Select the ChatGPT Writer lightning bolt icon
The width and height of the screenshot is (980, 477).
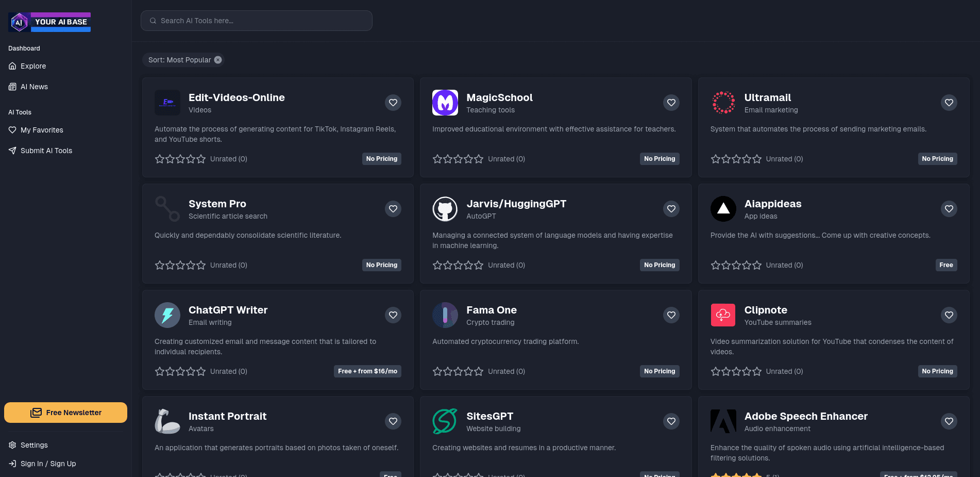click(x=167, y=315)
